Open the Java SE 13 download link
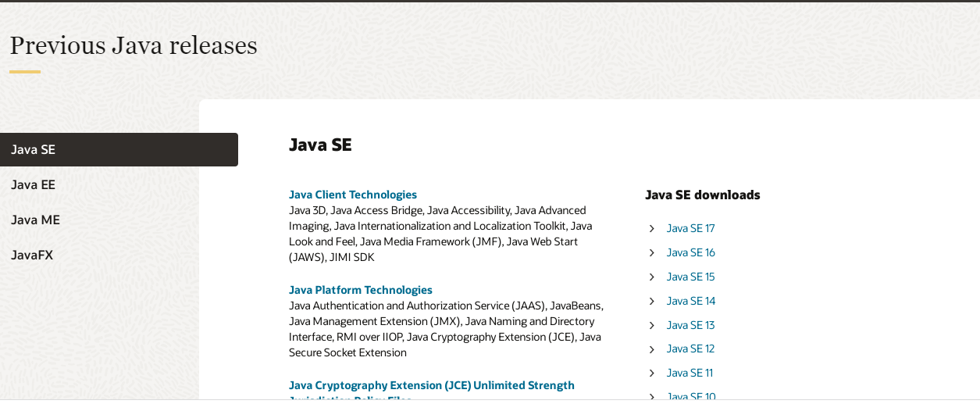 point(690,325)
